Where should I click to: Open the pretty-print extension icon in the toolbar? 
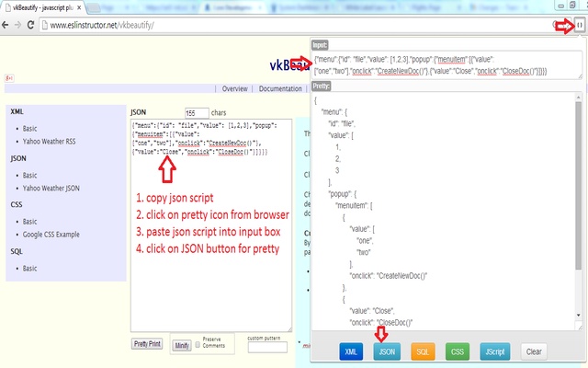580,25
